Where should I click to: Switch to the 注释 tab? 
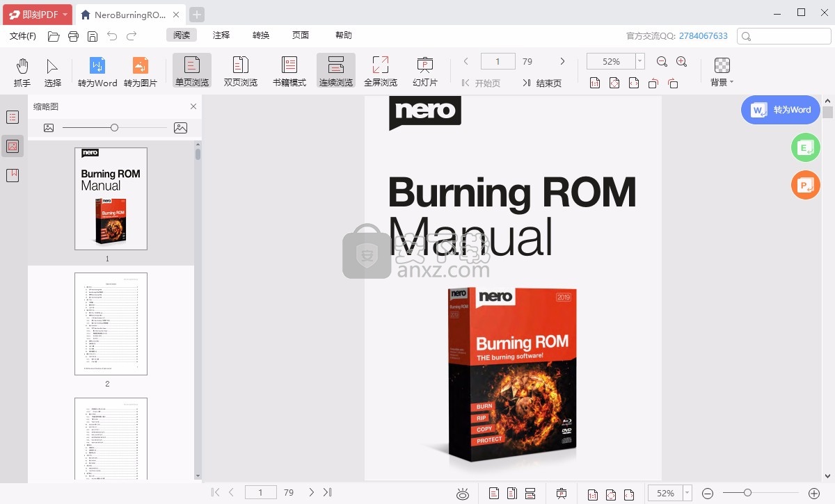click(x=221, y=35)
